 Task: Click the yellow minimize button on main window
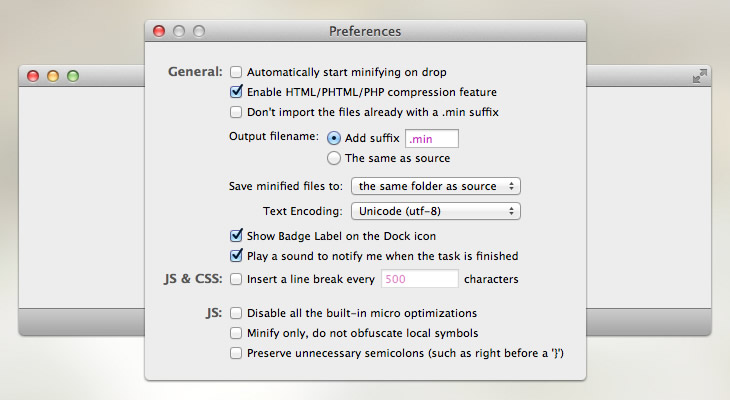click(53, 76)
